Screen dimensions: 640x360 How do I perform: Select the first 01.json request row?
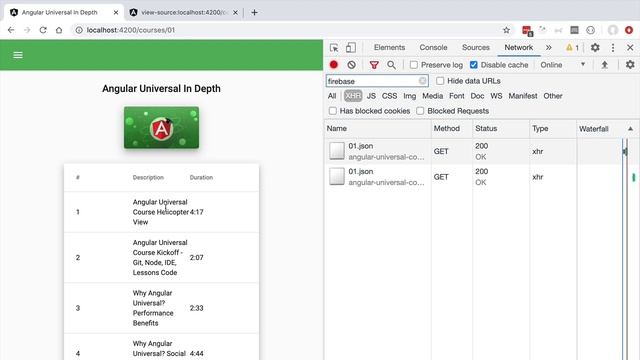coord(482,151)
